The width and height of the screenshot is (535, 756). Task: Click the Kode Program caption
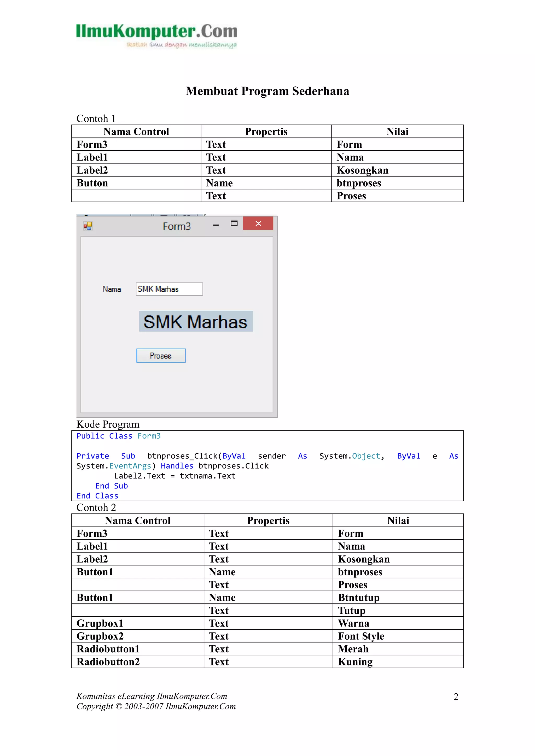108,424
